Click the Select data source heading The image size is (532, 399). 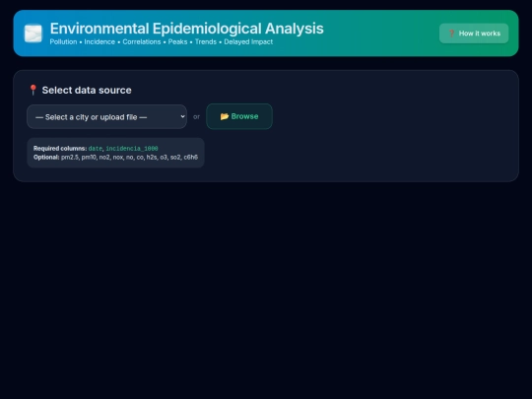87,91
